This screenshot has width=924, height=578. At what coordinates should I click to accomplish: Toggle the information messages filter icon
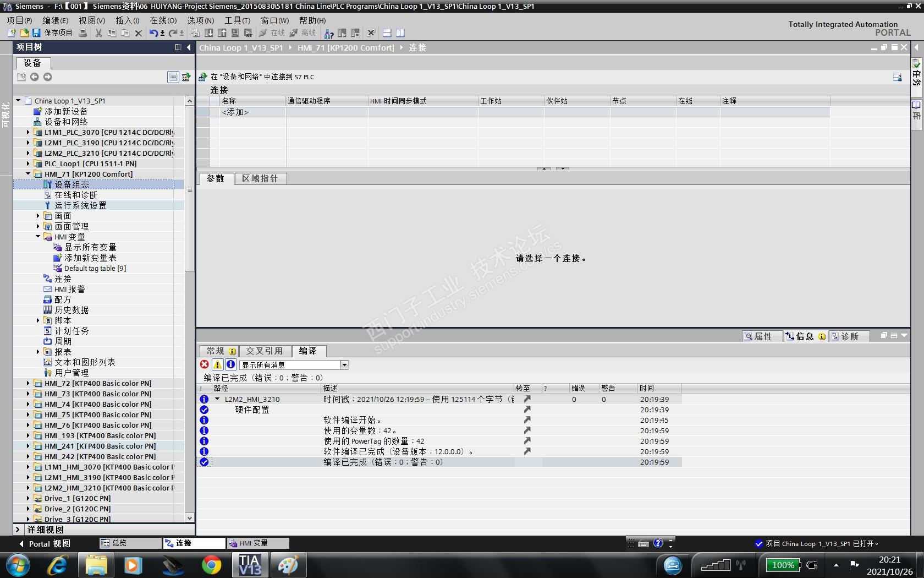(x=231, y=364)
